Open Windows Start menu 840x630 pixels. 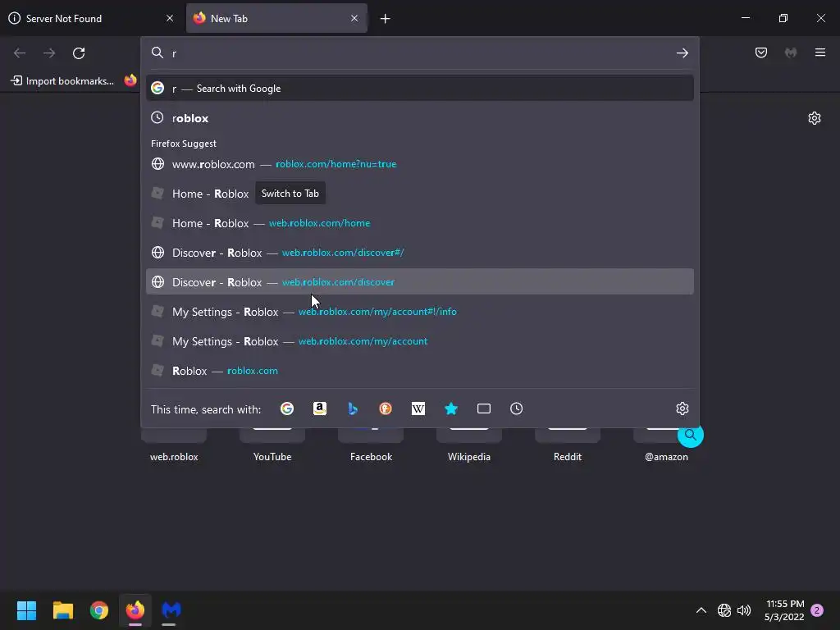[26, 610]
